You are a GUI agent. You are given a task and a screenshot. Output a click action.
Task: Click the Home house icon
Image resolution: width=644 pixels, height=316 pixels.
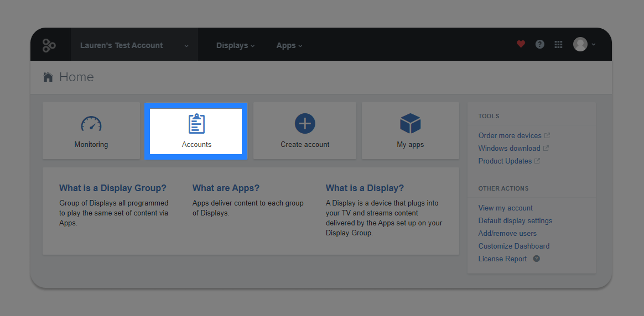(48, 77)
